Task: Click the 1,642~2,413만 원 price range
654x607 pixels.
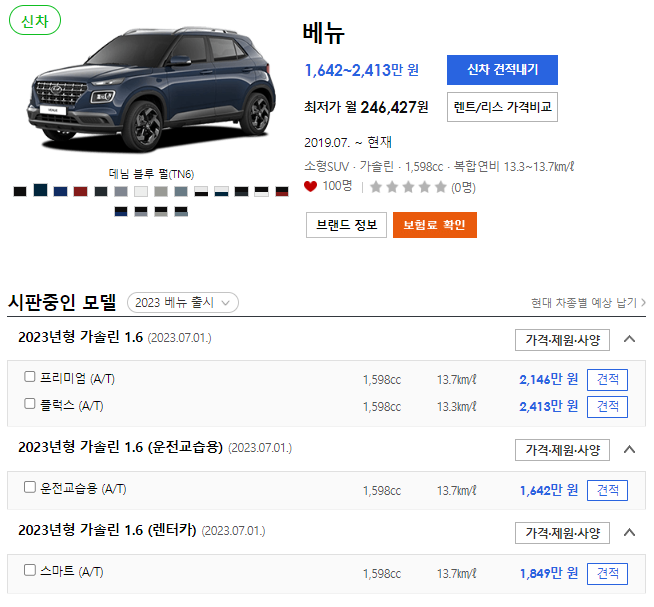Action: pyautogui.click(x=362, y=70)
